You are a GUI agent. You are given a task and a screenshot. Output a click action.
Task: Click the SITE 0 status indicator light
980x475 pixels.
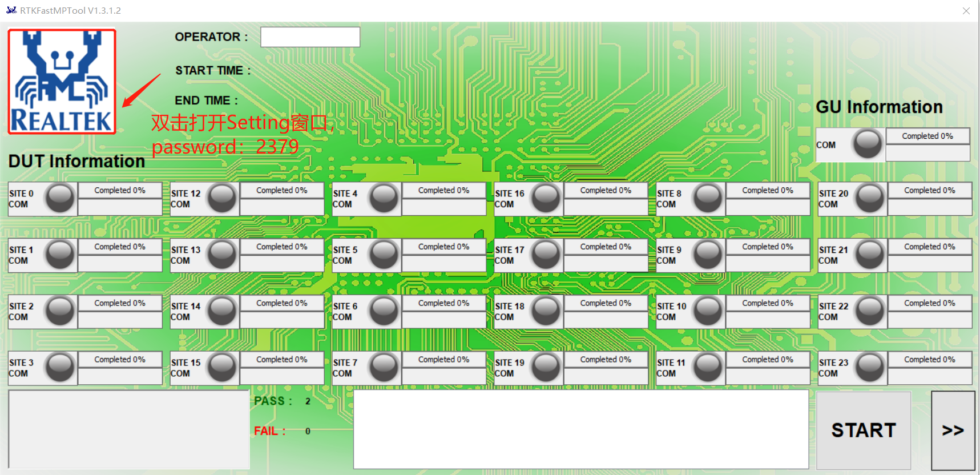pyautogui.click(x=60, y=198)
